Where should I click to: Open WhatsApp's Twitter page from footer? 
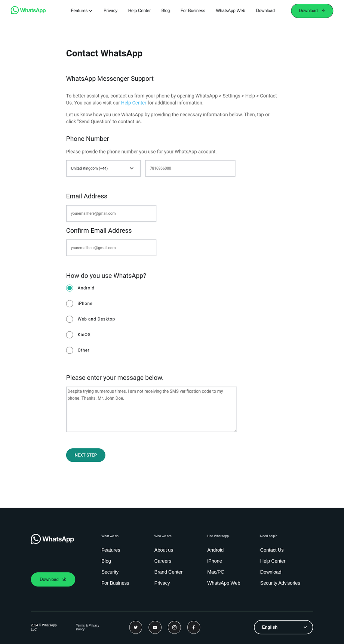136,627
